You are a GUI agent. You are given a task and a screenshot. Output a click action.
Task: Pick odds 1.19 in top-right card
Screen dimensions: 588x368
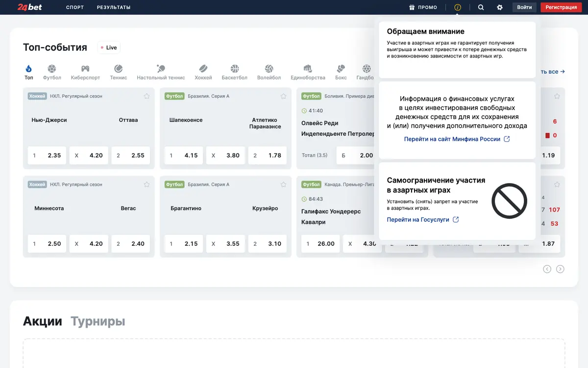click(x=550, y=155)
